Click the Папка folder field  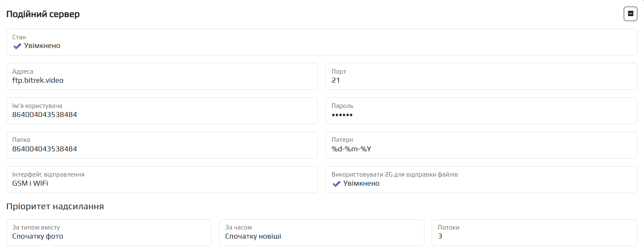[x=162, y=149]
